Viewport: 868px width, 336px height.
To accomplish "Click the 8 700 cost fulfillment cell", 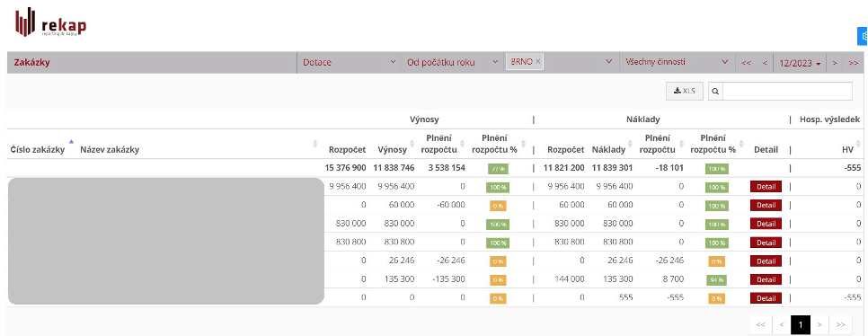I will 674,279.
